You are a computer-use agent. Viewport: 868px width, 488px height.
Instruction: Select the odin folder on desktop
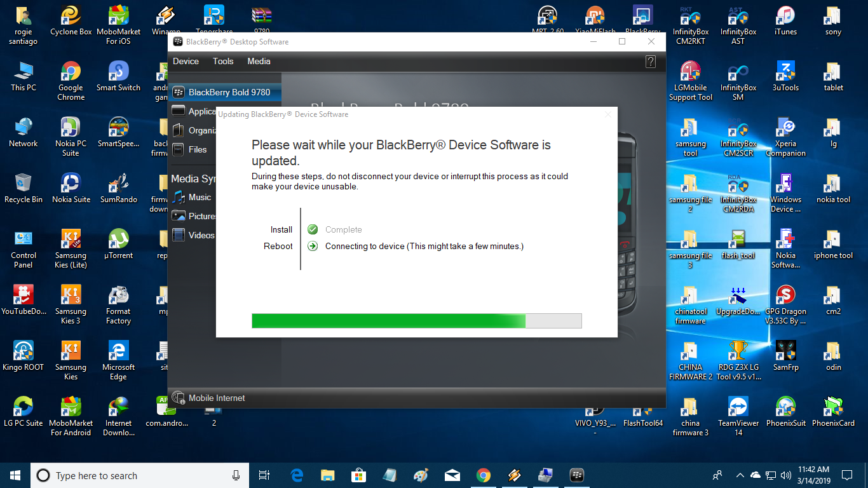833,356
